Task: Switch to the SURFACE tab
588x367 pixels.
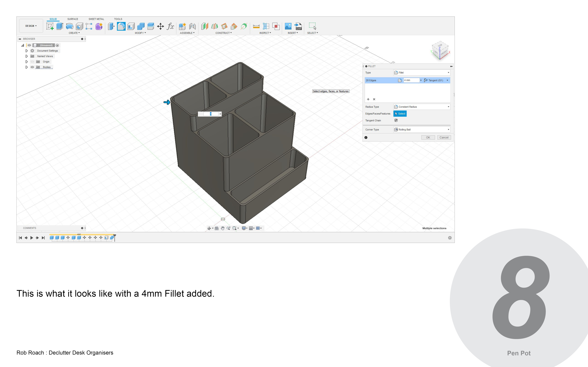Action: click(x=73, y=19)
